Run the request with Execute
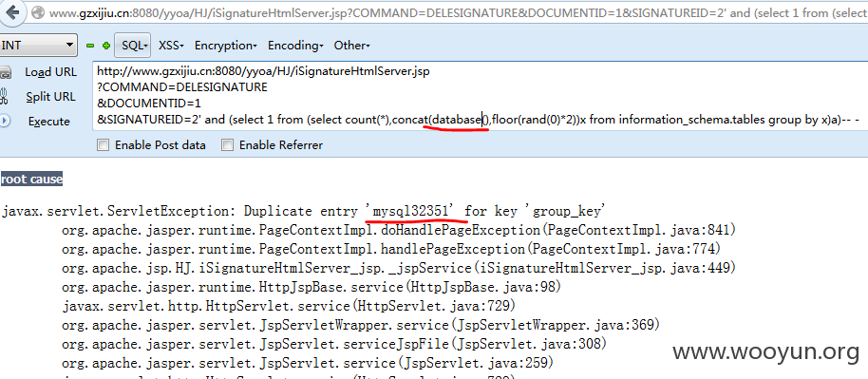This screenshot has width=868, height=379. 49,122
